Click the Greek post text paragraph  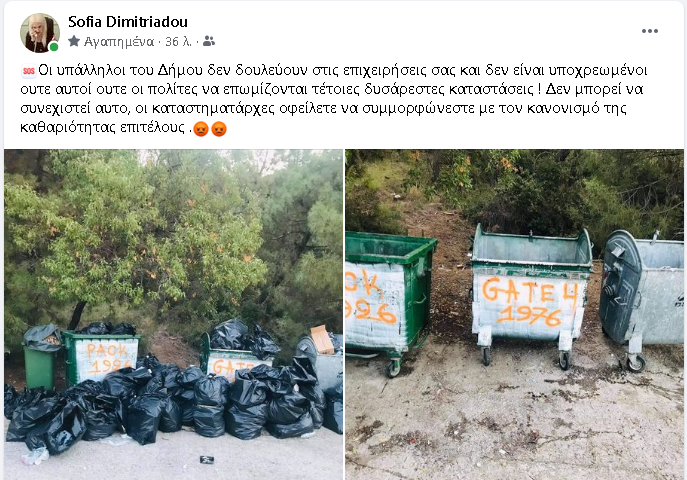coord(333,99)
